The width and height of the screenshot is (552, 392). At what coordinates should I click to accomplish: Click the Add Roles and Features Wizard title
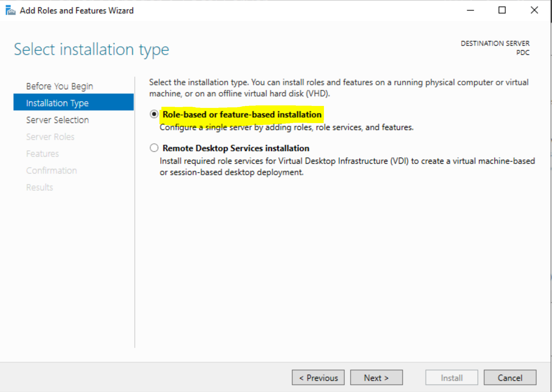pos(77,10)
